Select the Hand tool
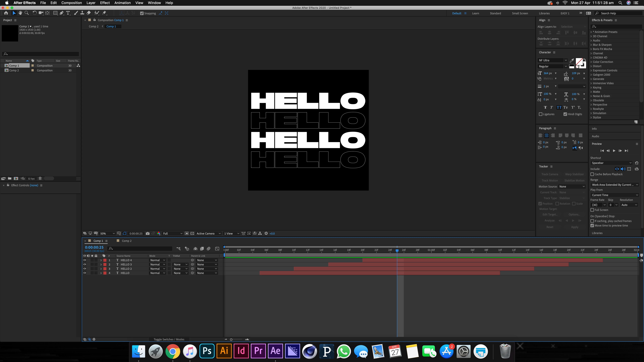This screenshot has height=362, width=644. pos(20,13)
